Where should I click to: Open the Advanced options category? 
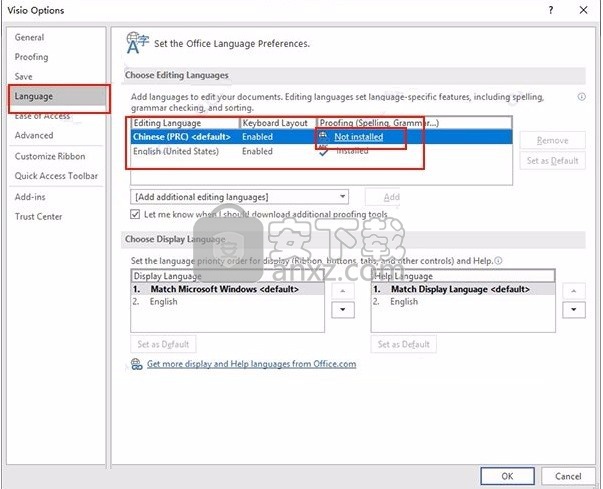pyautogui.click(x=34, y=135)
